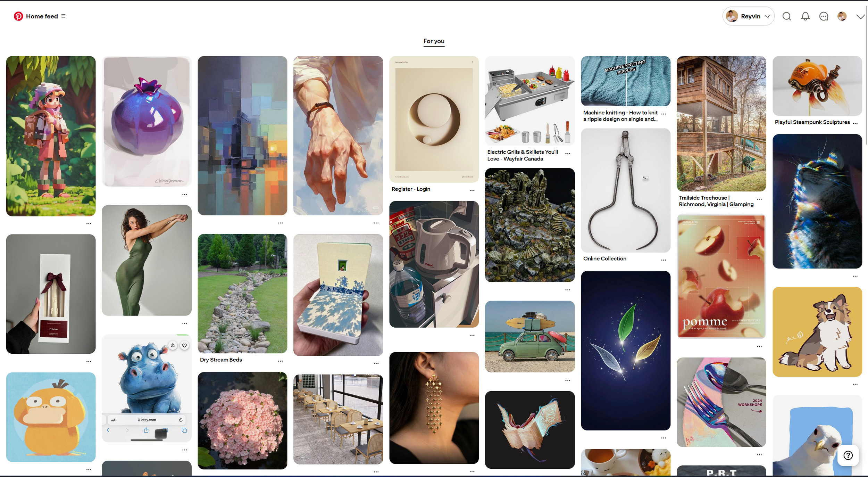Click the Pinterest logo icon
Screen dimensions: 868x477
point(18,16)
